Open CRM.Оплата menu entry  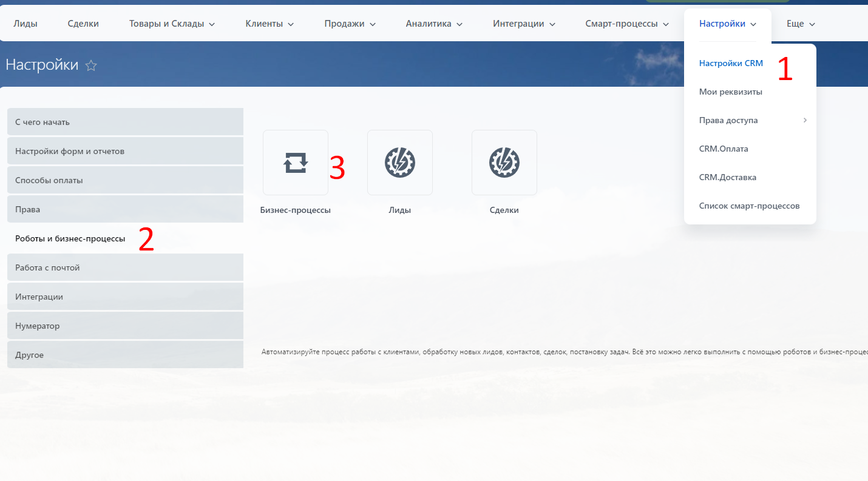coord(724,149)
